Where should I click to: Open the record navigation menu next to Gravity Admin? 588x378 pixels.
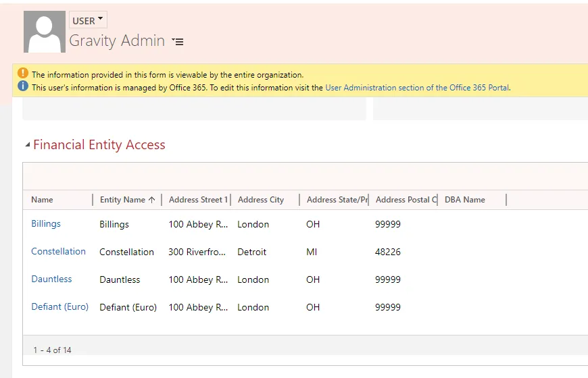pos(178,41)
